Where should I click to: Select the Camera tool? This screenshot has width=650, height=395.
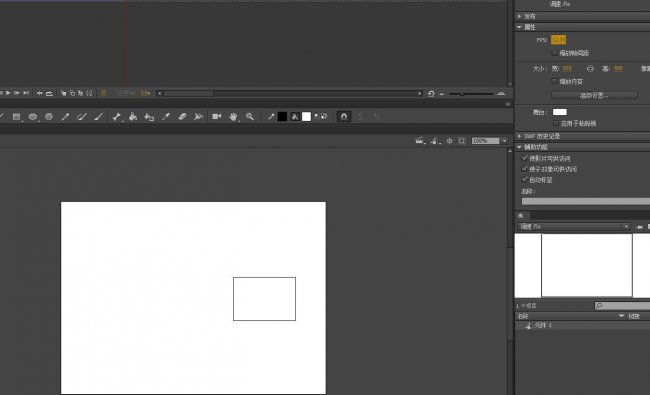tap(216, 116)
